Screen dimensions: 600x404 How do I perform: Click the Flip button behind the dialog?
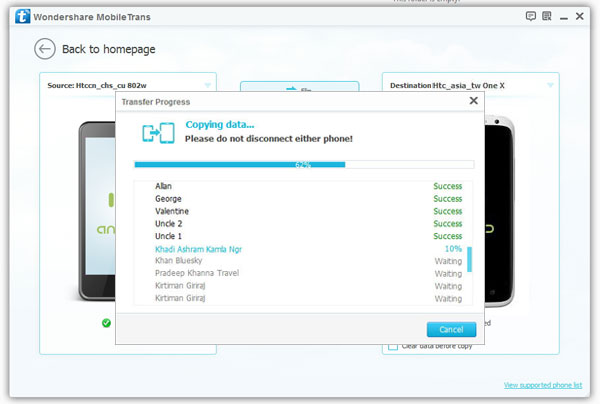299,86
